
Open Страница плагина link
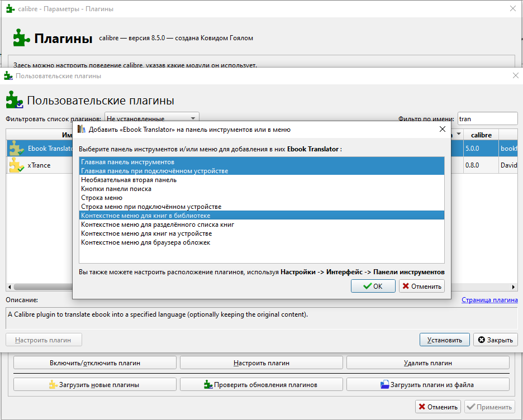(x=489, y=300)
